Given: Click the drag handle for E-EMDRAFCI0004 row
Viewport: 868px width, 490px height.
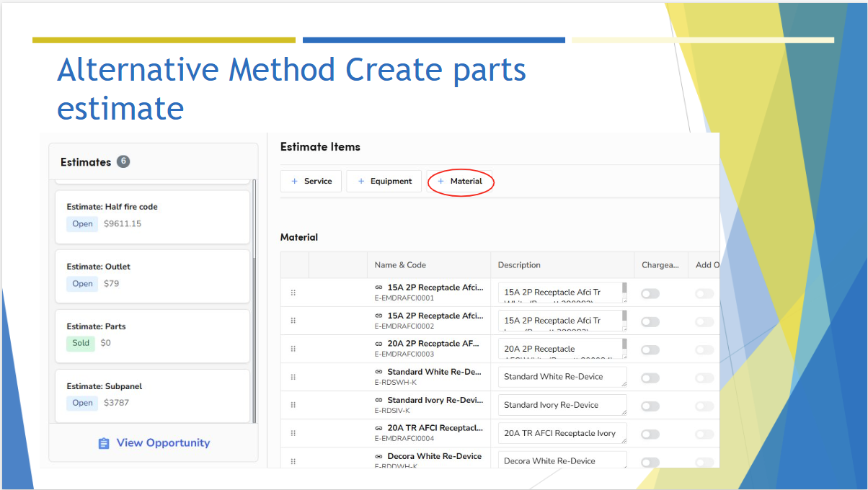Looking at the screenshot, I should pyautogui.click(x=293, y=433).
